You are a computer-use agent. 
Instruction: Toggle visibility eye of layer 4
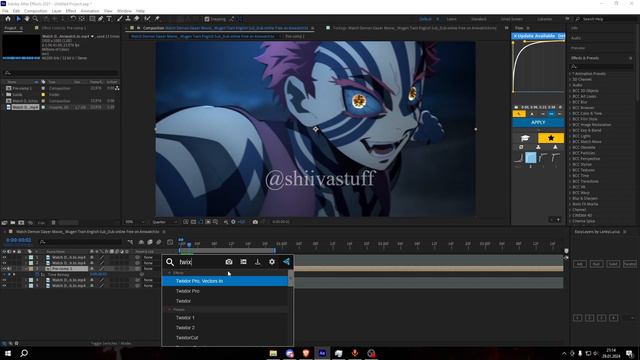coord(4,280)
